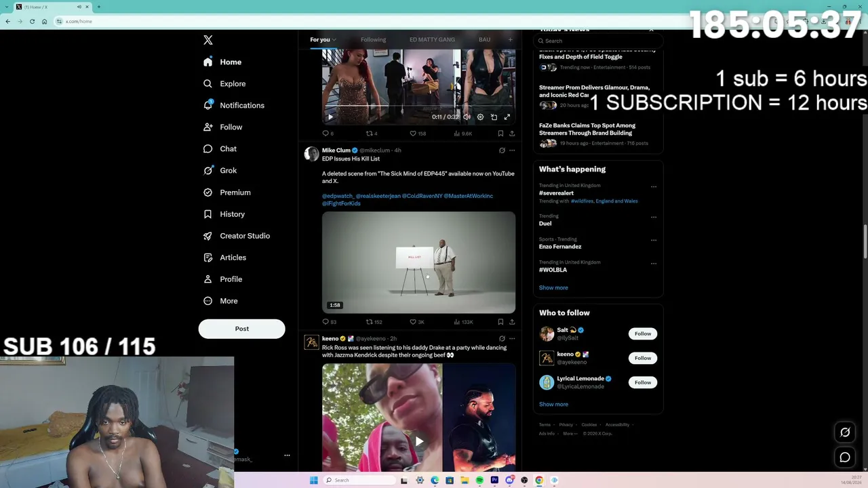Open Grok actions on Mike Clum post

coord(502,150)
